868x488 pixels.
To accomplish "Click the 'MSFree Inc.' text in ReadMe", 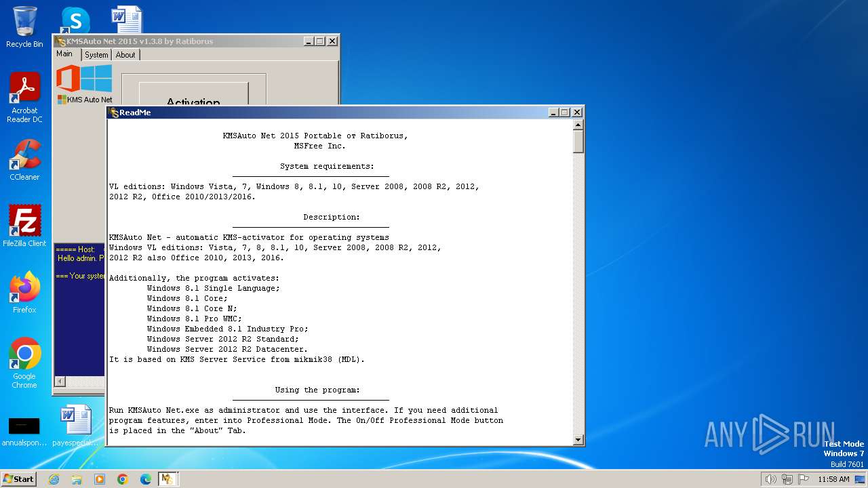I will coord(319,146).
